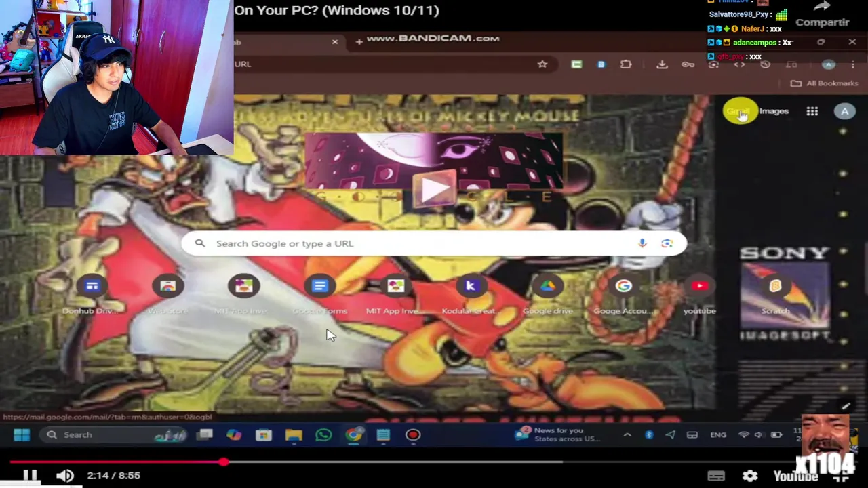
Task: Open the Chrome extensions puzzle icon
Action: 626,64
